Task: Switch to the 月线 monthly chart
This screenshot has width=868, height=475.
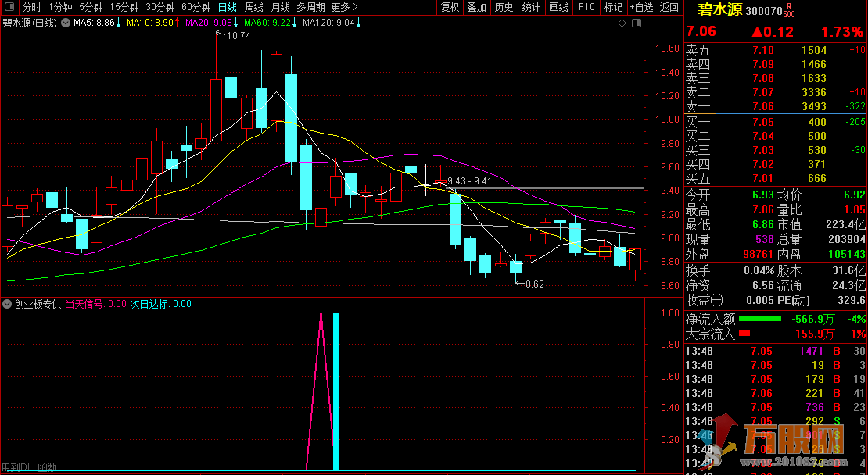Action: (281, 7)
